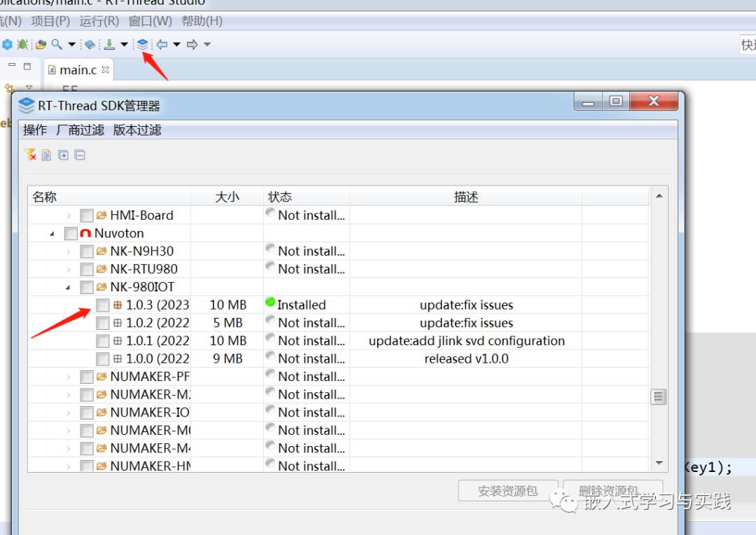Open the 厂商过滤 menu
Screen dimensions: 756x535
click(x=80, y=130)
